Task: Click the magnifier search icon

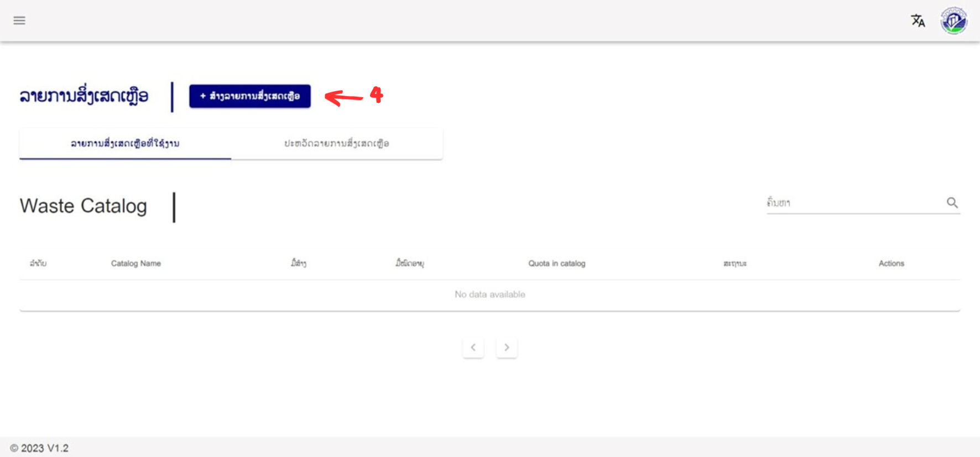Action: click(952, 203)
